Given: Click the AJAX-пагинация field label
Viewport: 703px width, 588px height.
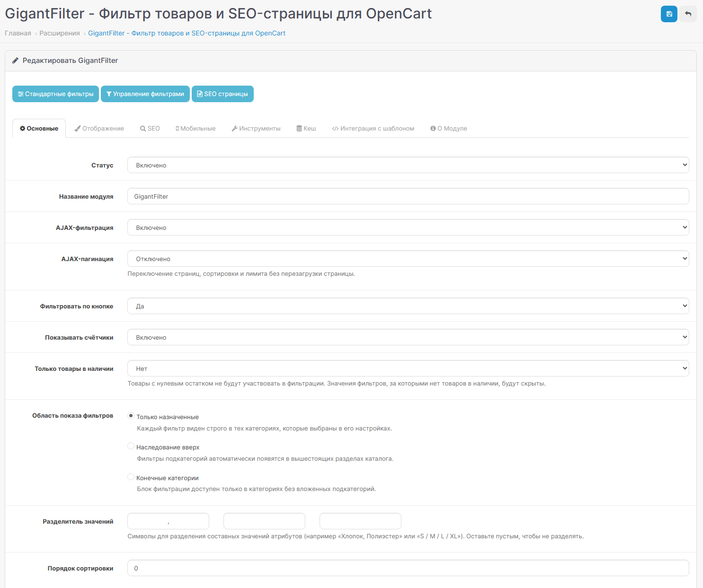Looking at the screenshot, I should pyautogui.click(x=87, y=259).
